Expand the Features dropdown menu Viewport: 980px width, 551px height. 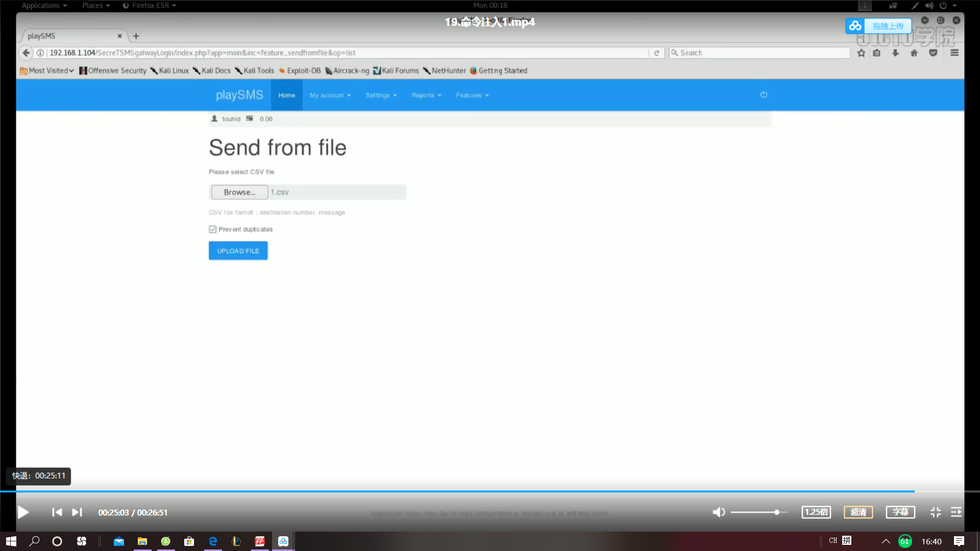point(471,95)
